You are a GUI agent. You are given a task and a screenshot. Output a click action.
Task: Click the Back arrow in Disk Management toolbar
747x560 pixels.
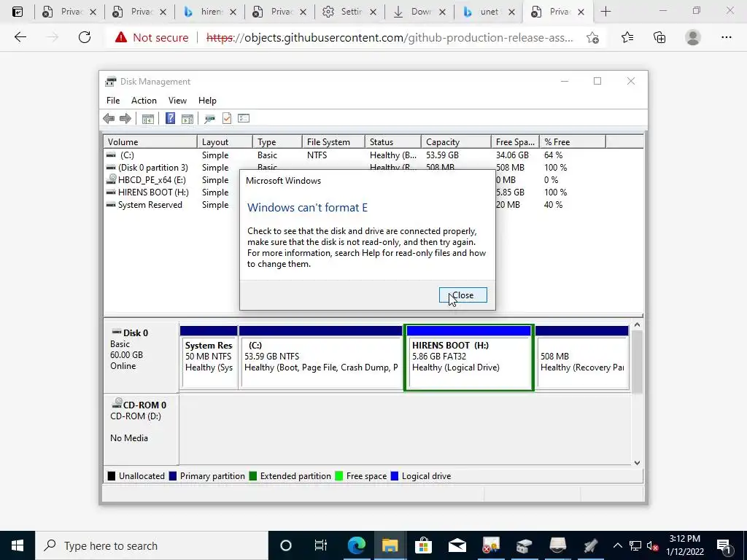click(x=109, y=119)
